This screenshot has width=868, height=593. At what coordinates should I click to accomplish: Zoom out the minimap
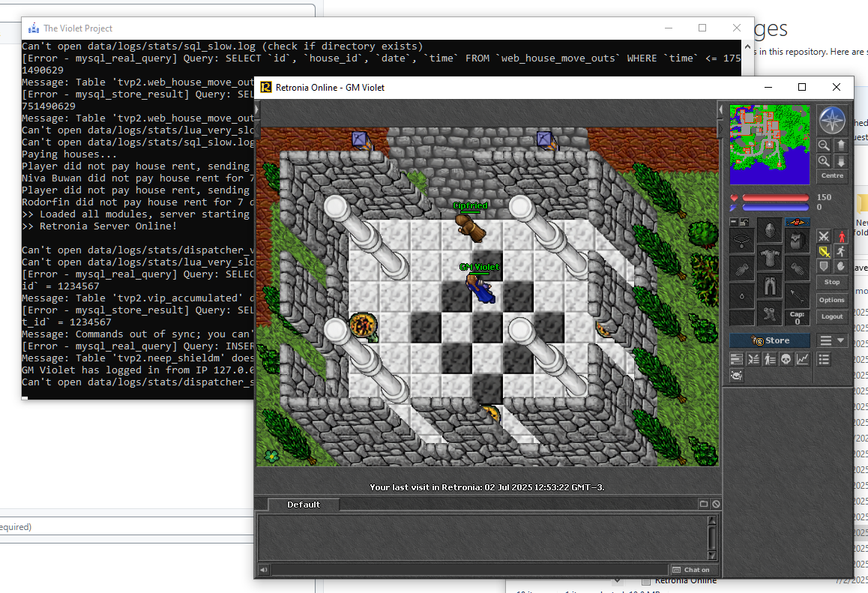824,145
